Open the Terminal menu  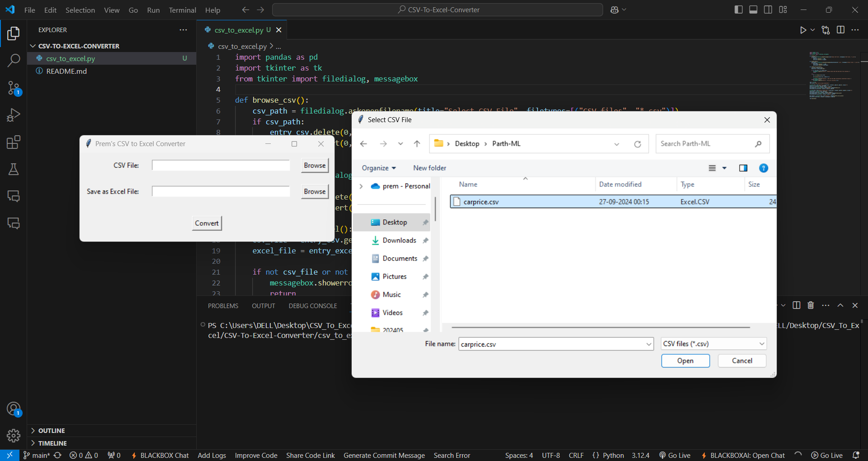point(182,10)
